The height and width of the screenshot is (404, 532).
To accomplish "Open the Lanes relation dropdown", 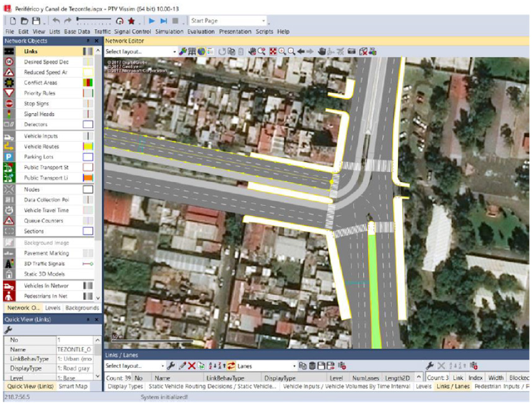I will (294, 366).
